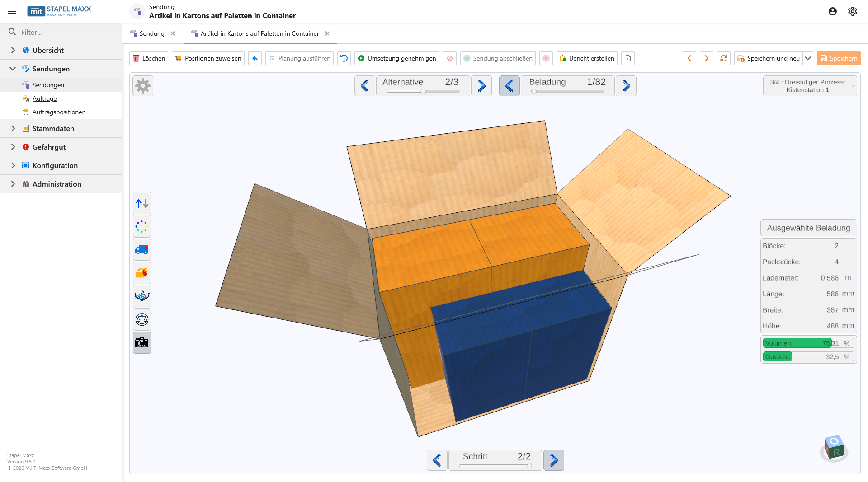
Task: Open the Auftragspositionen sidebar link
Action: coord(59,112)
